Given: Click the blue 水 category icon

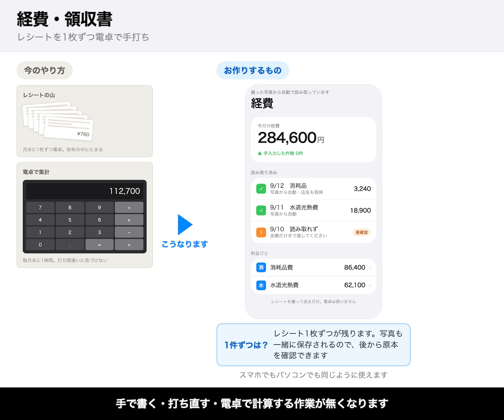Looking at the screenshot, I should 261,285.
